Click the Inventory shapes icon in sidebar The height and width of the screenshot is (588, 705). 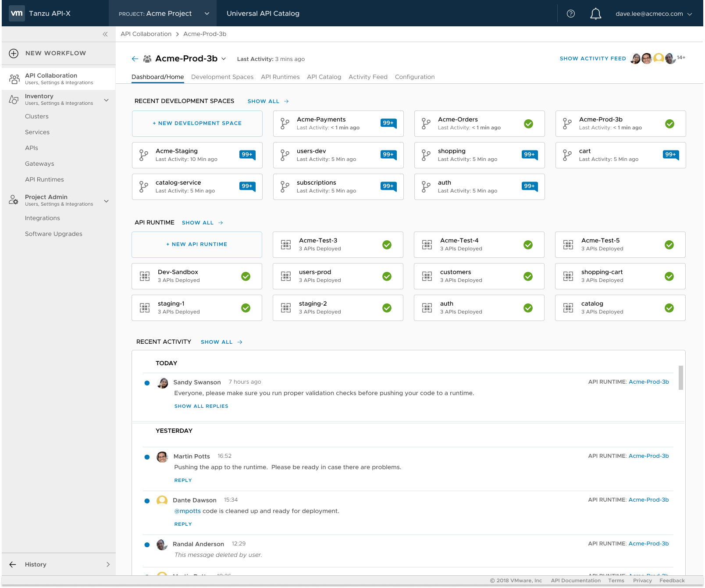point(14,100)
